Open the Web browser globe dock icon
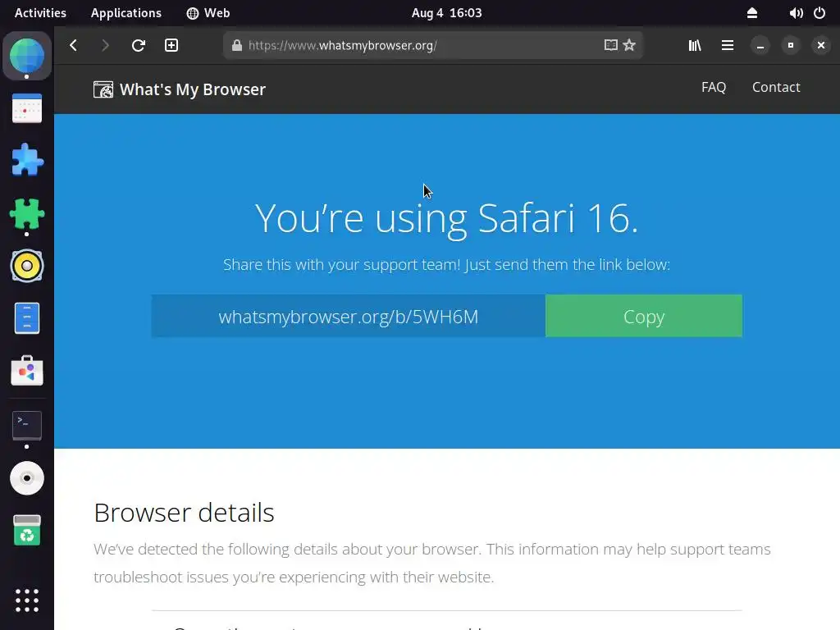 point(27,56)
